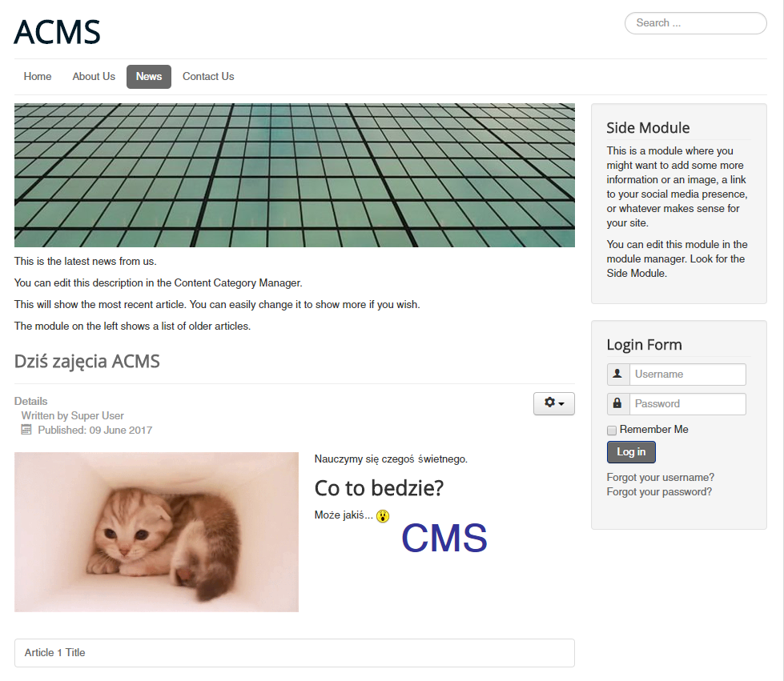Open the Dziś zajęcia ACMS article title

(87, 361)
